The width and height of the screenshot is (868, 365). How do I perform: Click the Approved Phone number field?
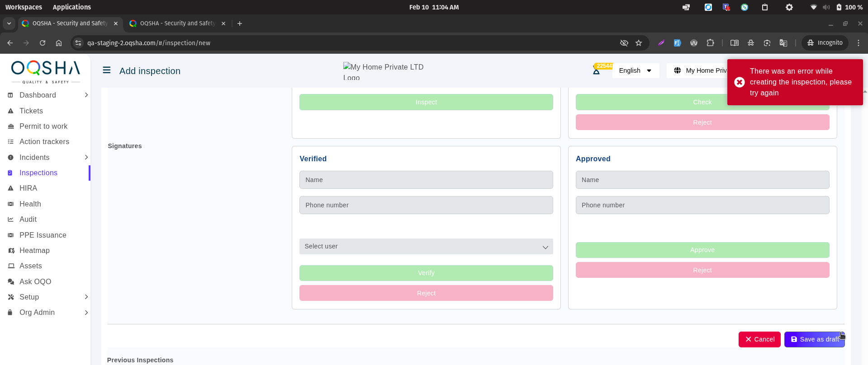[x=702, y=205]
